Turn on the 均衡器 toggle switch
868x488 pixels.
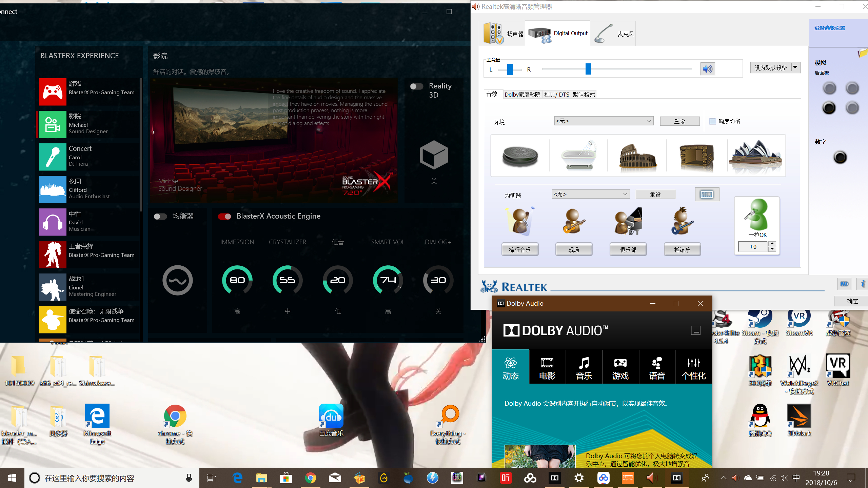pos(160,217)
